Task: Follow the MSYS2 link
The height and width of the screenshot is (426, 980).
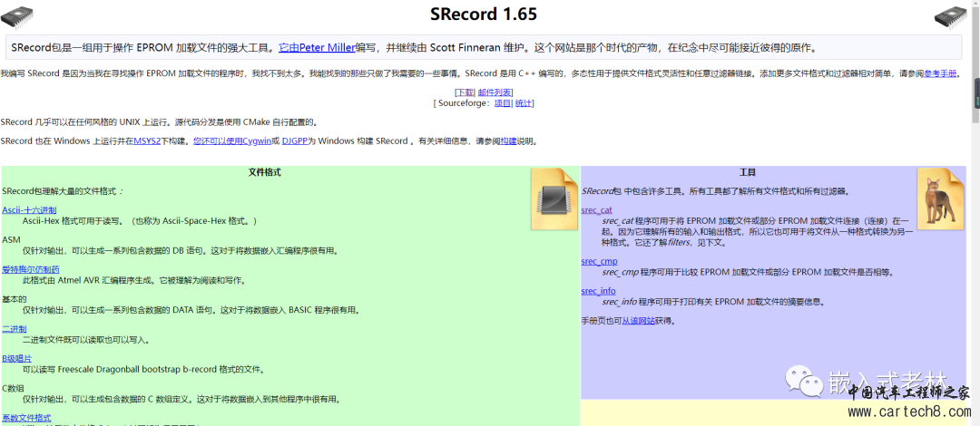Action: (147, 141)
